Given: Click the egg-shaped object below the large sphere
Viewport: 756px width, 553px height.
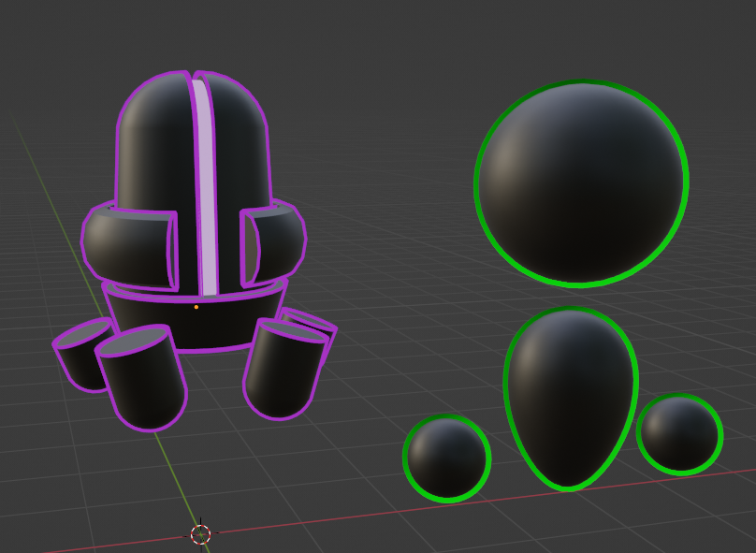Looking at the screenshot, I should pyautogui.click(x=571, y=402).
